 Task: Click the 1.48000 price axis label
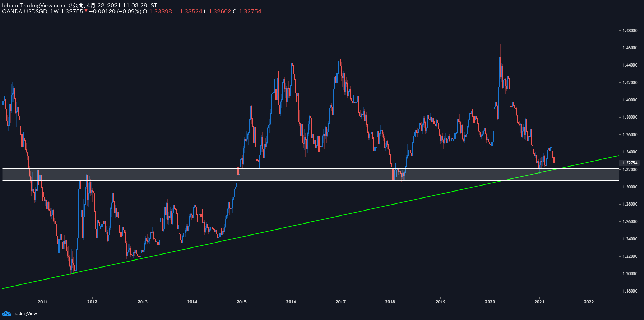630,31
